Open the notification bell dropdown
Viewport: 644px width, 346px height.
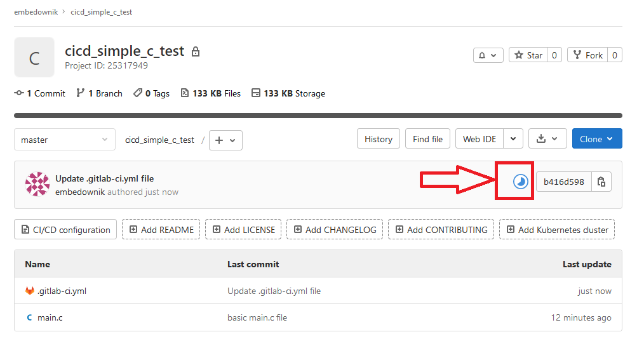point(488,55)
